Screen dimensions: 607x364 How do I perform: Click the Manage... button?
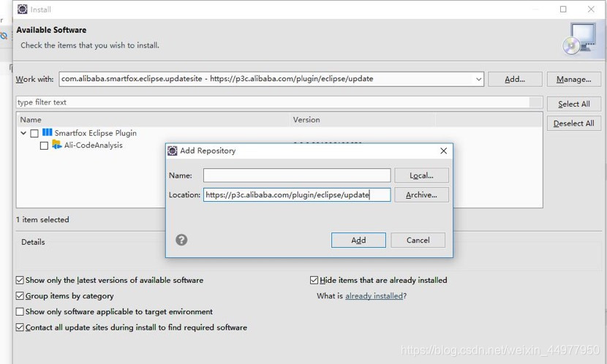573,79
